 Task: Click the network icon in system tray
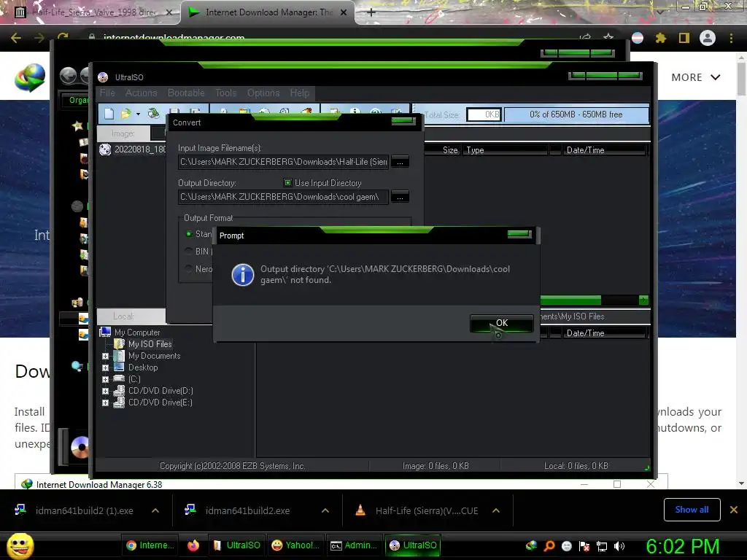[x=602, y=546]
